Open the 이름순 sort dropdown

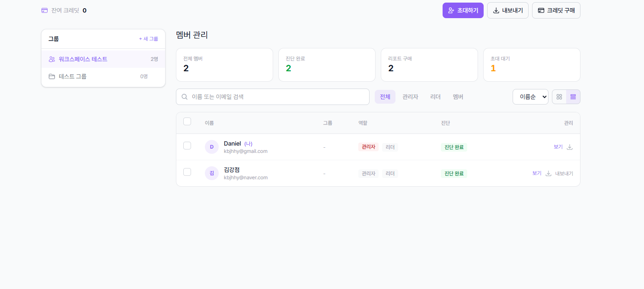tap(530, 96)
